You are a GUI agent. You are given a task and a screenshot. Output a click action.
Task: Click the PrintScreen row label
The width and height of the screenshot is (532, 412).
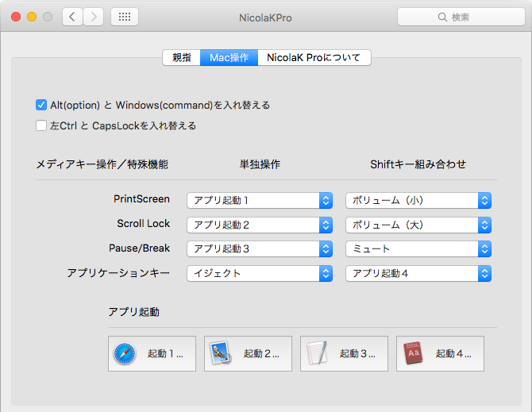pyautogui.click(x=141, y=199)
